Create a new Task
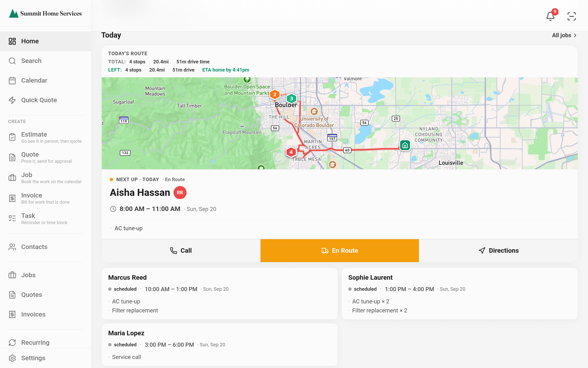Screen dimensions: 588x368 click(46, 219)
